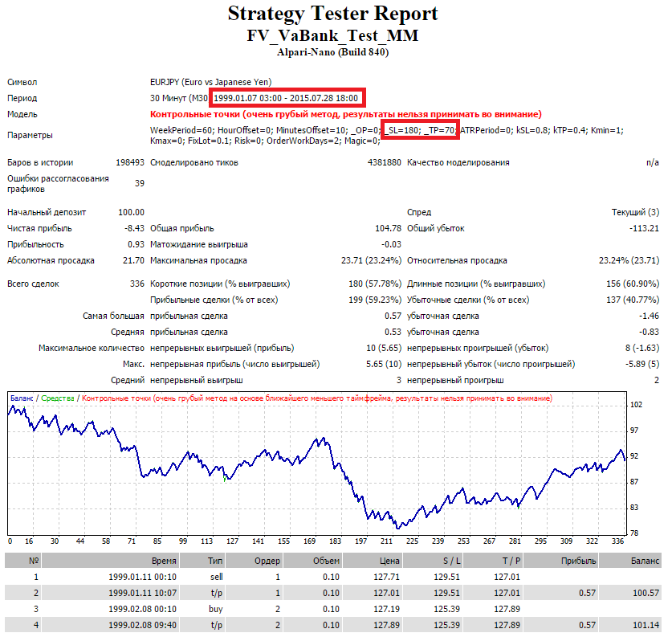The width and height of the screenshot is (672, 637).
Task: Click the green Средства legend label in the chart
Action: [58, 398]
